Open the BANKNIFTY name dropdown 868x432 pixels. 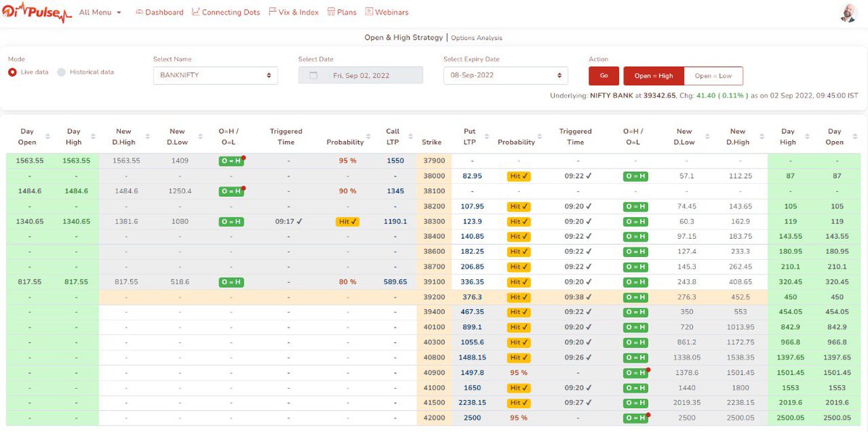click(x=216, y=75)
